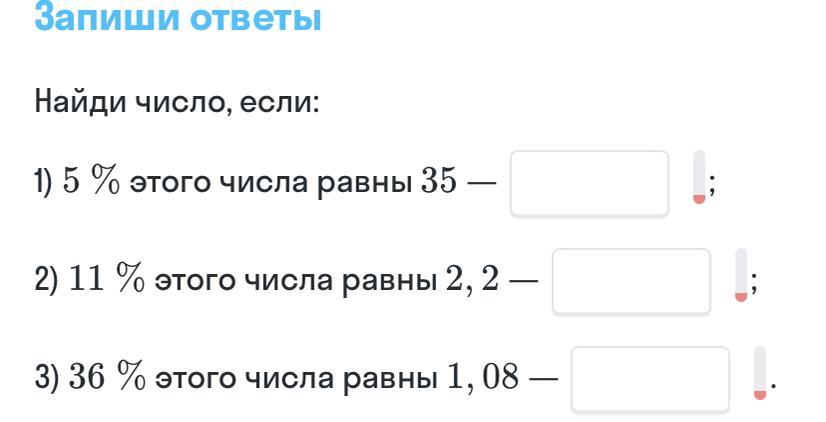Click the blue 'Запиши ответы' heading
Screen dimensions: 826x422
[x=178, y=17]
